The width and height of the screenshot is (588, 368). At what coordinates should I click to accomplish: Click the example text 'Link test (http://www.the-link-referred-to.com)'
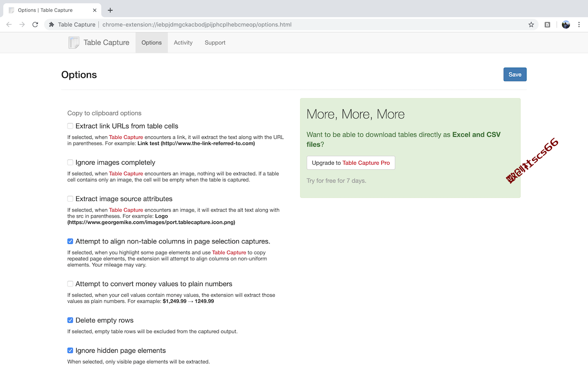(196, 144)
